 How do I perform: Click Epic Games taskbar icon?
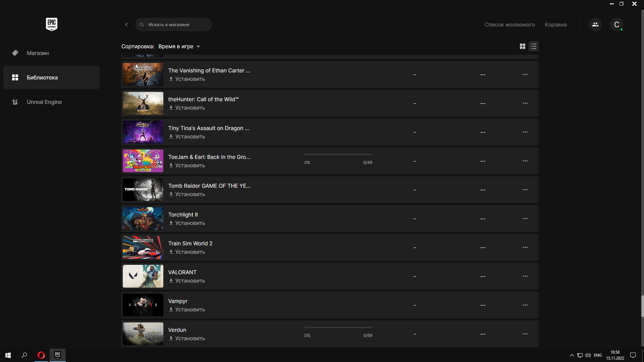point(58,355)
